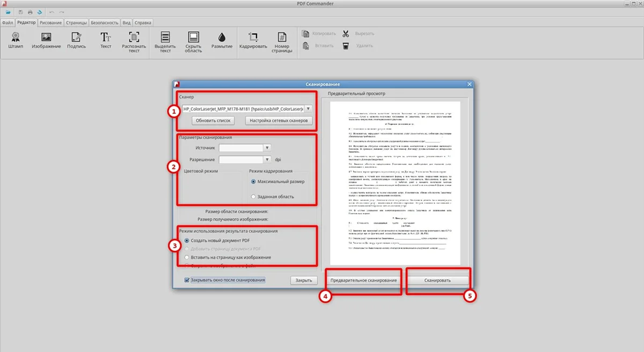Click the Штамп stamp tool icon
The width and height of the screenshot is (644, 352).
pyautogui.click(x=16, y=38)
